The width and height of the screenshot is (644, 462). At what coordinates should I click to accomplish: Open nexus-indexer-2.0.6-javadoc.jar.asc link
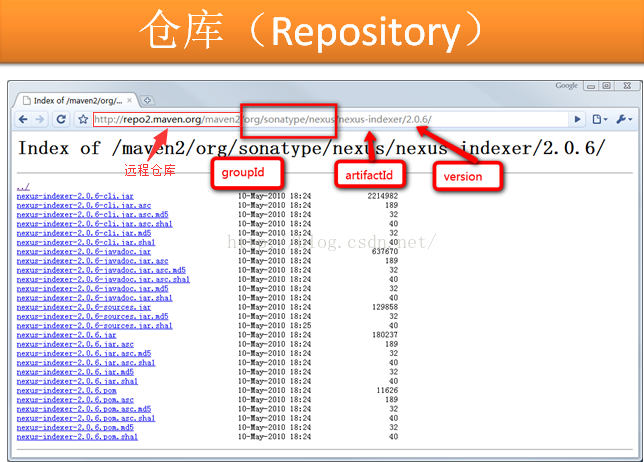pos(92,261)
